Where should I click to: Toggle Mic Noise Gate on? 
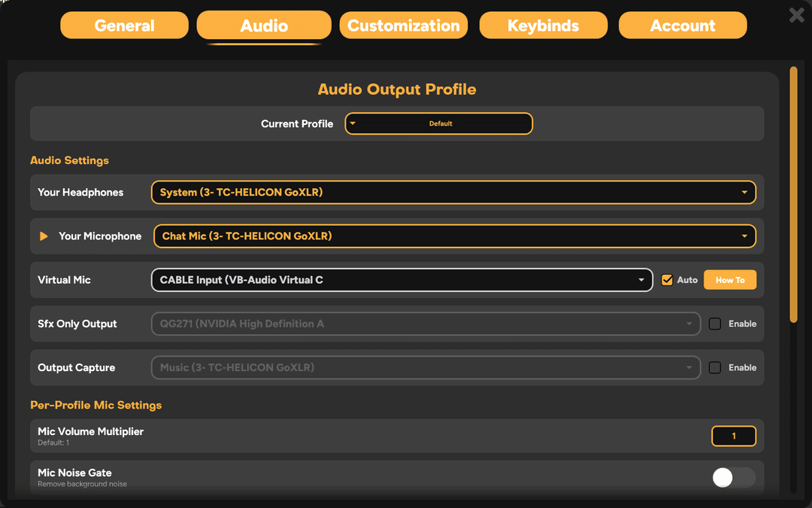733,478
